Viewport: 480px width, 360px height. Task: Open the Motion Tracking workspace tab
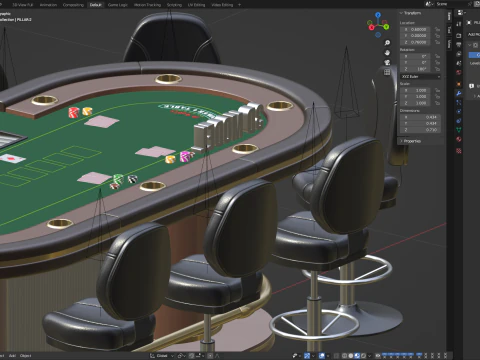[147, 5]
